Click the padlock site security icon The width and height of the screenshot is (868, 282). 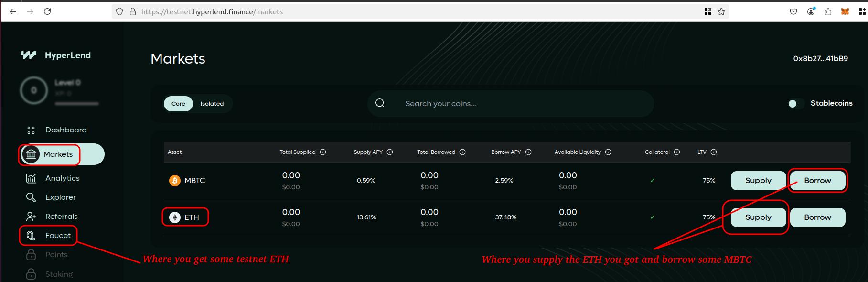tap(133, 11)
